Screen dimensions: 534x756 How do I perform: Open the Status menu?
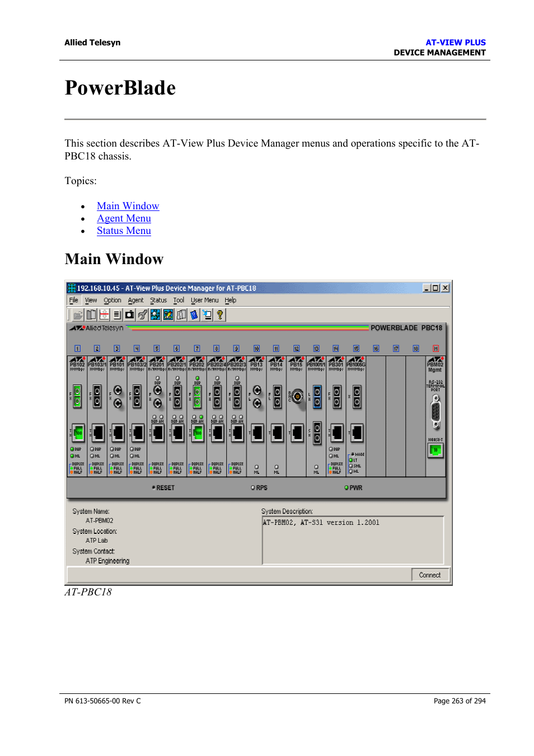158,300
